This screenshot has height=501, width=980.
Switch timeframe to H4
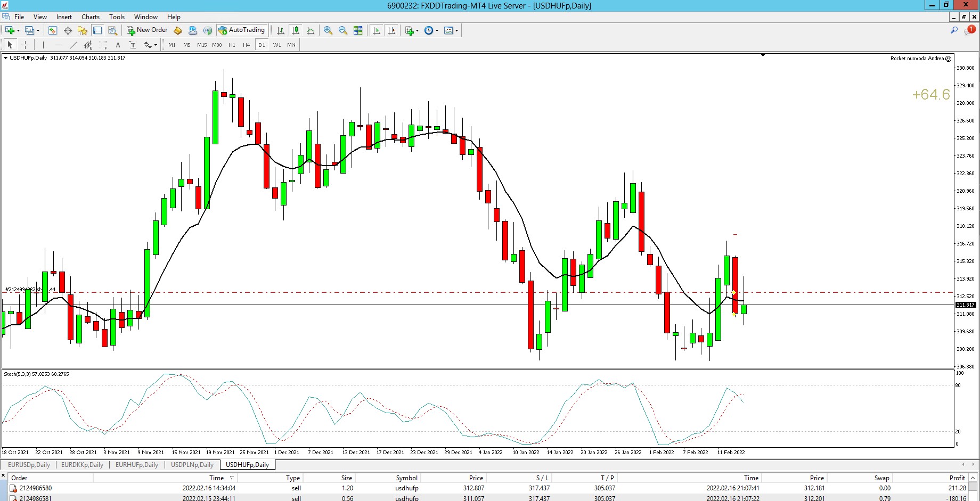[246, 45]
